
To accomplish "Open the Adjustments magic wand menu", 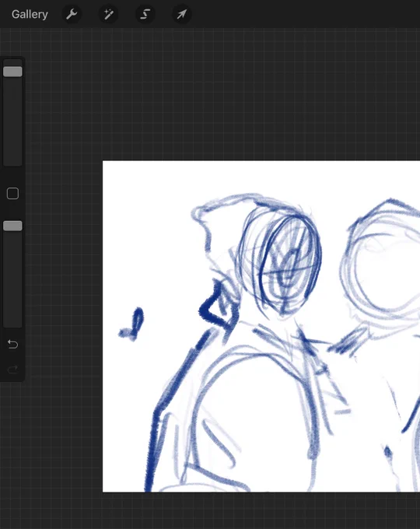I will coord(108,14).
